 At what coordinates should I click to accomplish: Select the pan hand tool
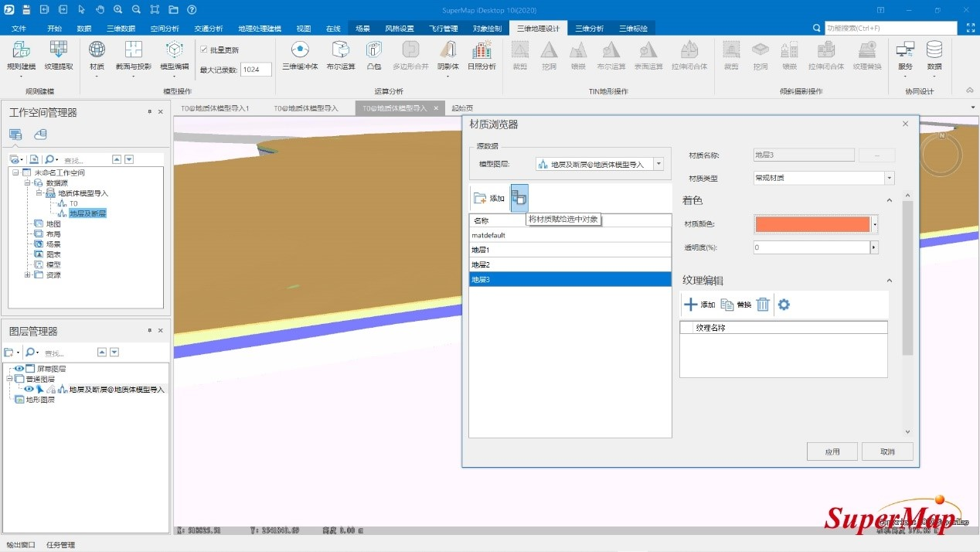[100, 9]
